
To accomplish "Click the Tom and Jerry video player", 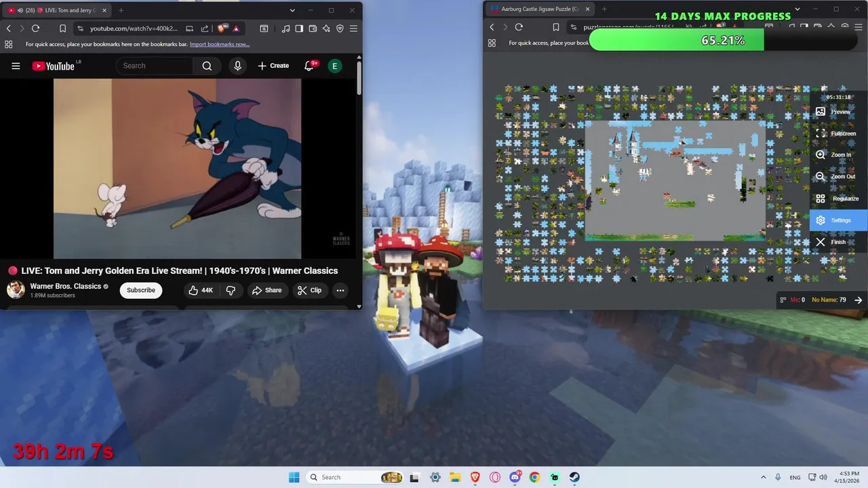I will coord(177,169).
